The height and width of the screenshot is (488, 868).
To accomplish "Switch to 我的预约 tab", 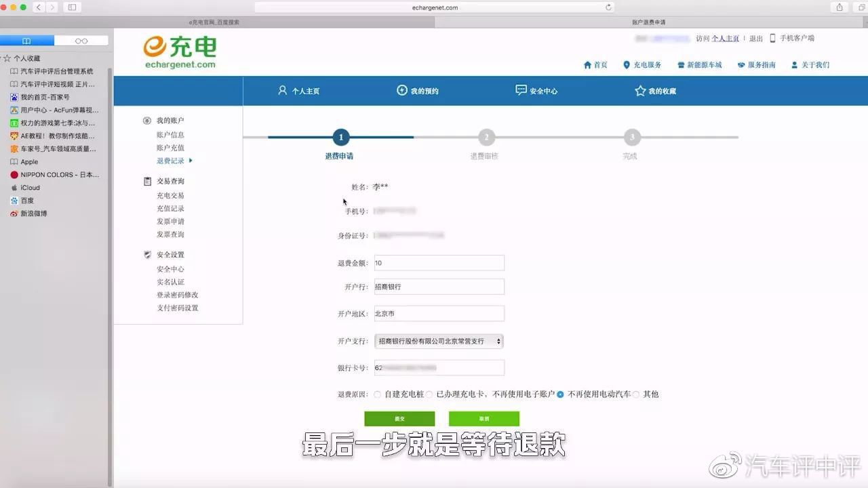I will click(x=417, y=91).
